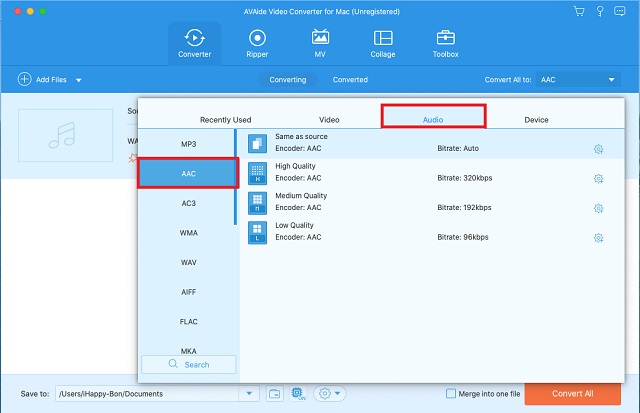Switch to the Device tab
Screen dimensions: 640x413
[536, 120]
